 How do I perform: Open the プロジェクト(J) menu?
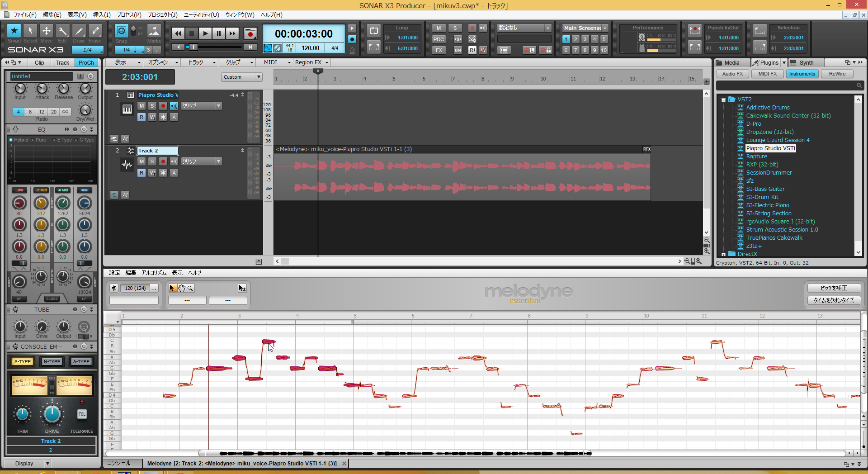tap(162, 15)
